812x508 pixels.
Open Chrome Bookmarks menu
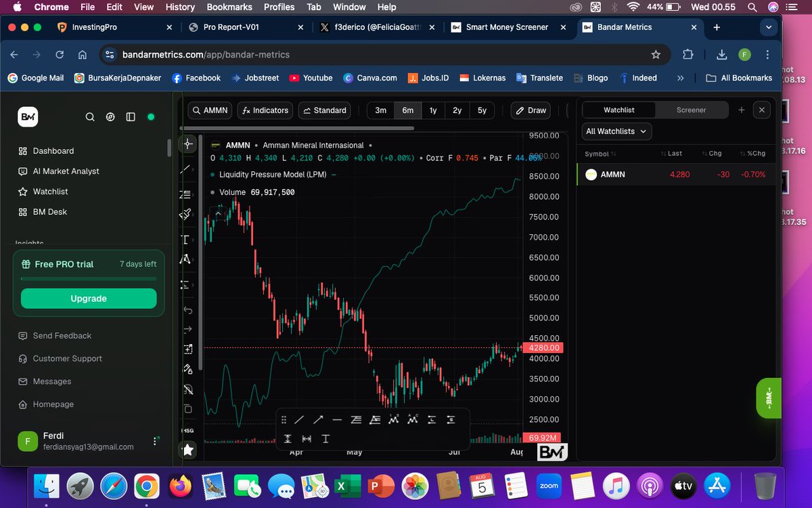[229, 7]
